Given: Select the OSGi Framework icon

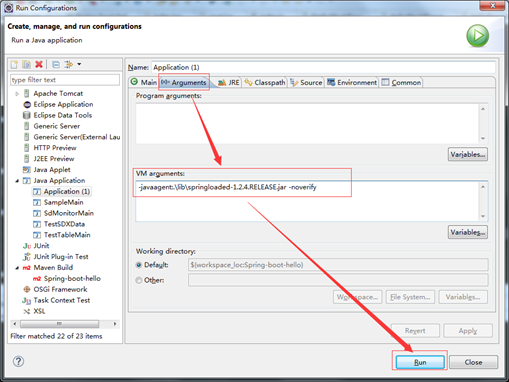Looking at the screenshot, I should (27, 289).
